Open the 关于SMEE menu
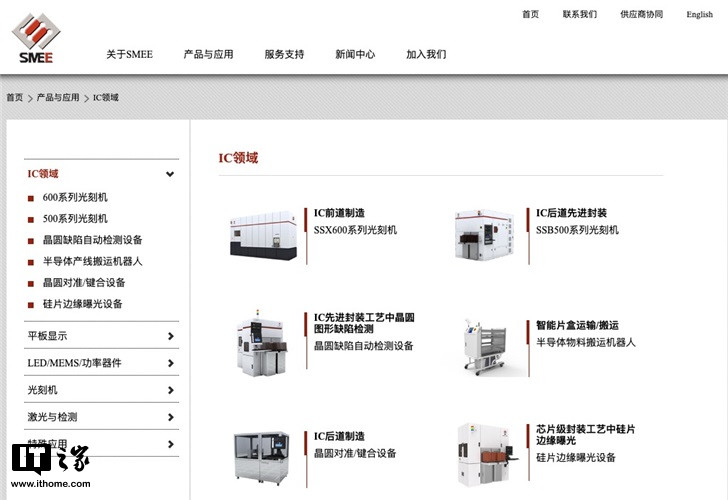The image size is (728, 500). [129, 54]
